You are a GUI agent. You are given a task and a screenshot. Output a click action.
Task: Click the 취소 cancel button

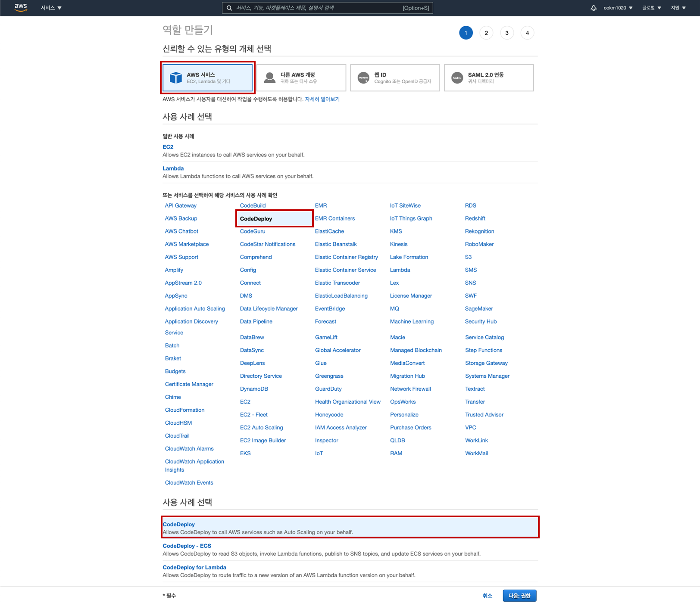(x=487, y=596)
